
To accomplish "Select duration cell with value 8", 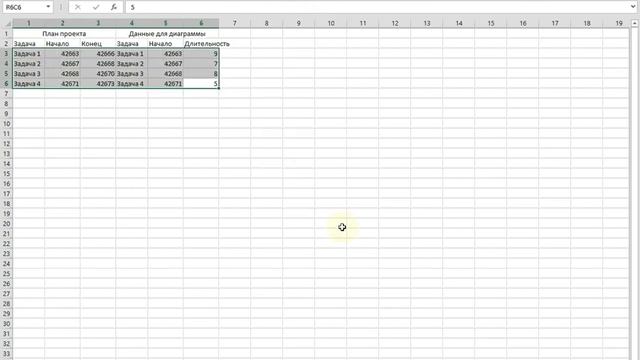I will pos(201,73).
